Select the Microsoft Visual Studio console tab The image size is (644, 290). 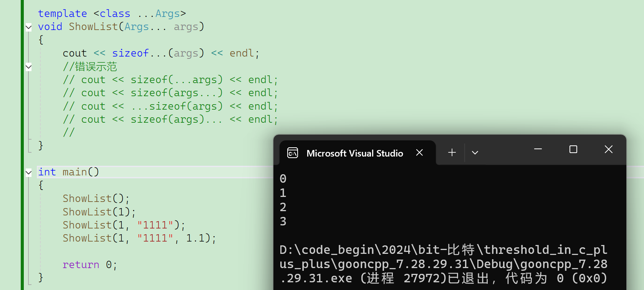tap(358, 153)
